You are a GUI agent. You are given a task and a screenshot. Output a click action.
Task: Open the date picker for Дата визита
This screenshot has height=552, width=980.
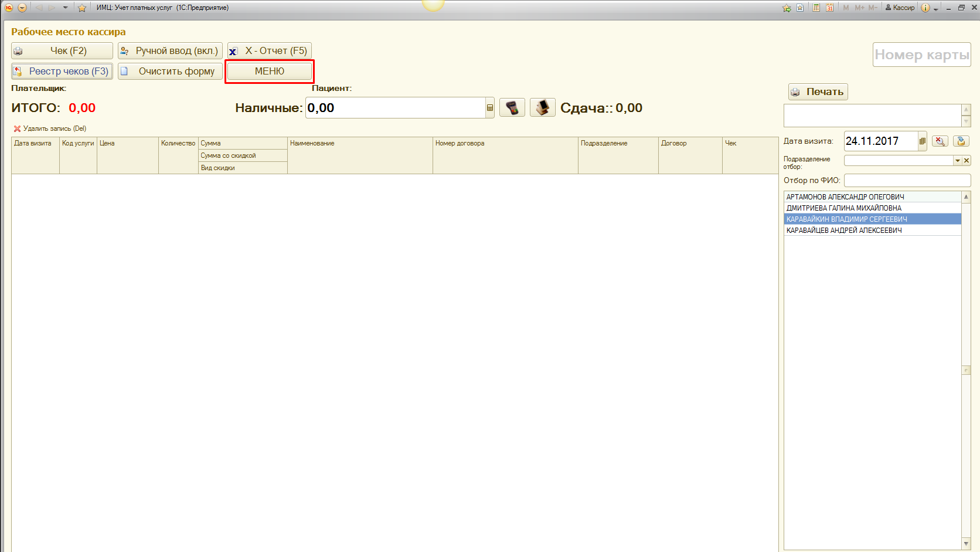[922, 141]
